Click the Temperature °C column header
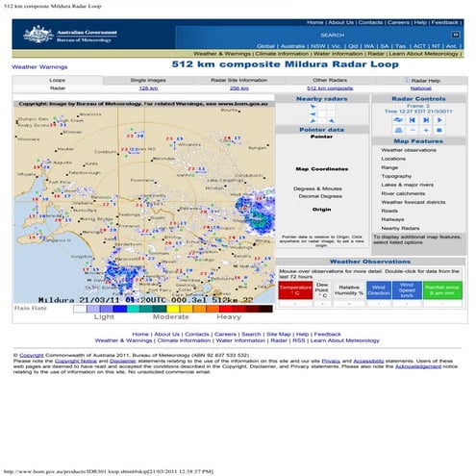Image resolution: width=476 pixels, height=476 pixels. tap(295, 290)
